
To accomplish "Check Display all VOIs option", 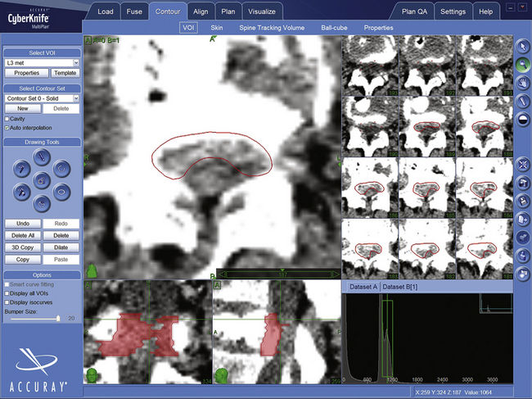I will pyautogui.click(x=7, y=292).
